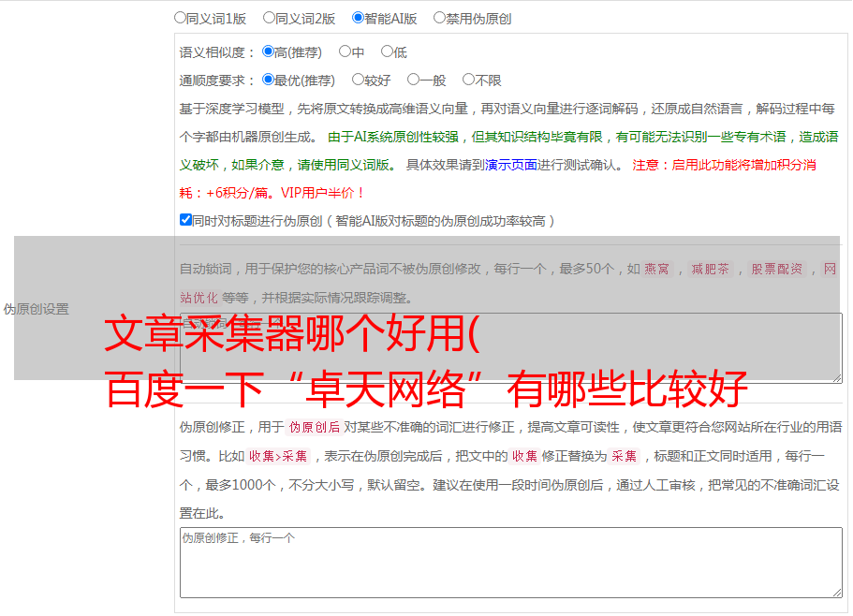The height and width of the screenshot is (616, 853).
Task: Set 通顺度要求 to 不限
Action: (x=468, y=80)
